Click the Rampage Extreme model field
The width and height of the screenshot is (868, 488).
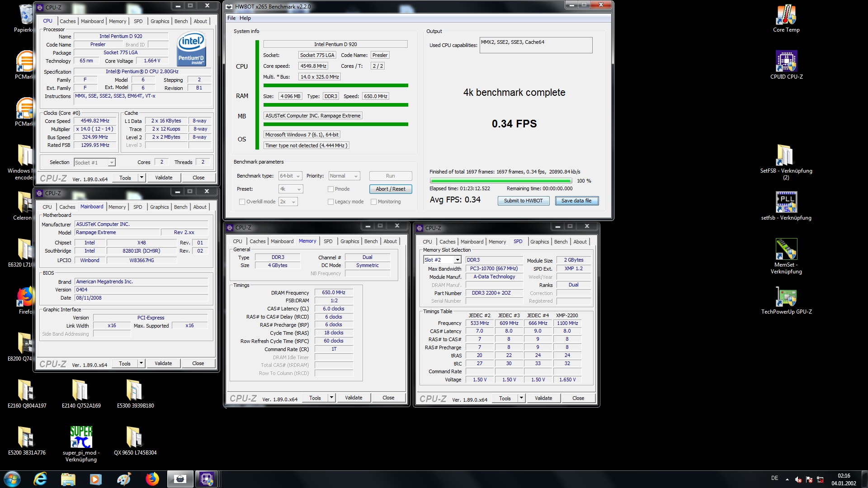(x=117, y=233)
